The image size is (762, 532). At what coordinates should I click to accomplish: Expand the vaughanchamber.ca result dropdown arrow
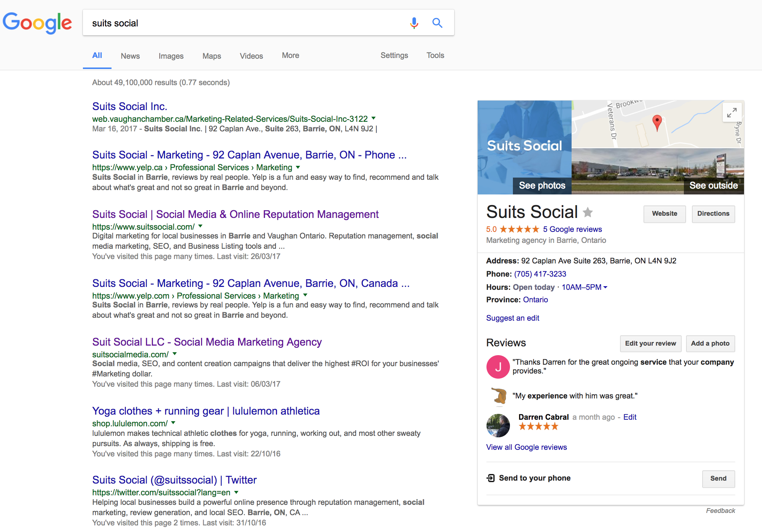373,118
